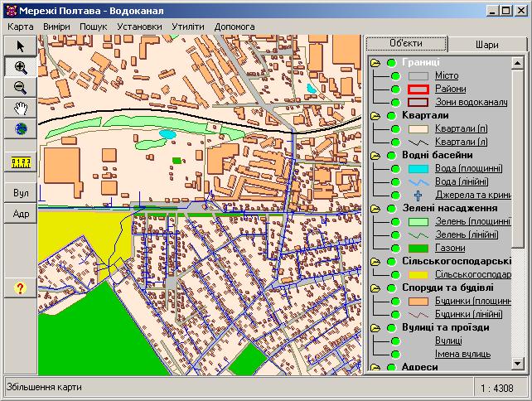Select the yellow ruler measure tool
This screenshot has height=401, width=532.
(20, 161)
